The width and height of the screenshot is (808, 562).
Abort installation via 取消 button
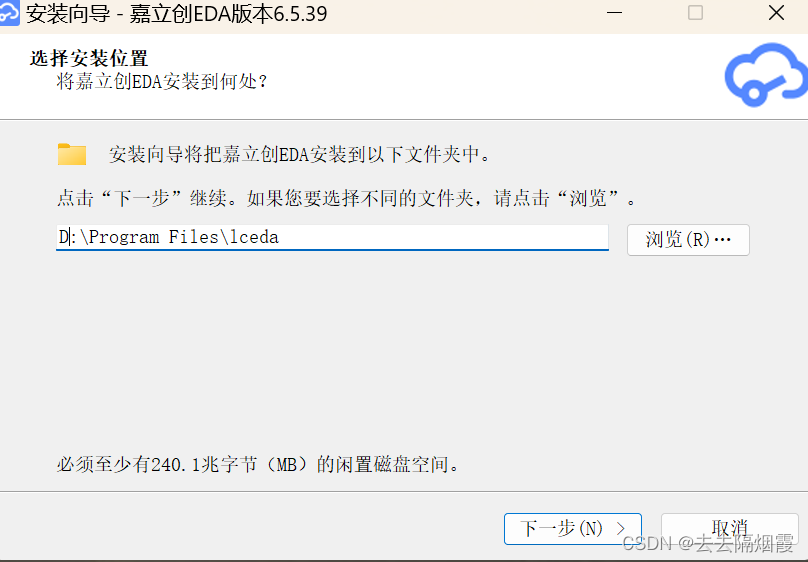730,529
